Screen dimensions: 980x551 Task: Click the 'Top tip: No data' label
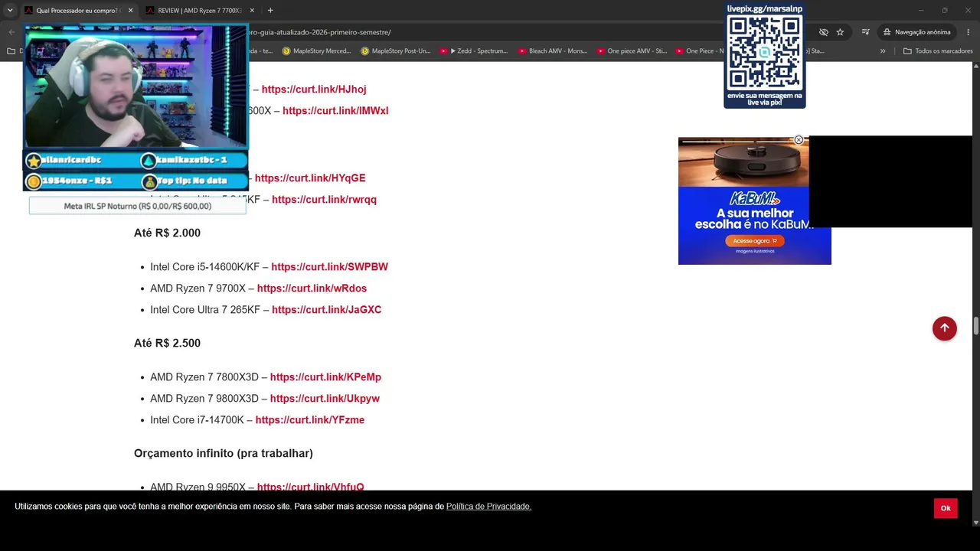pos(192,181)
